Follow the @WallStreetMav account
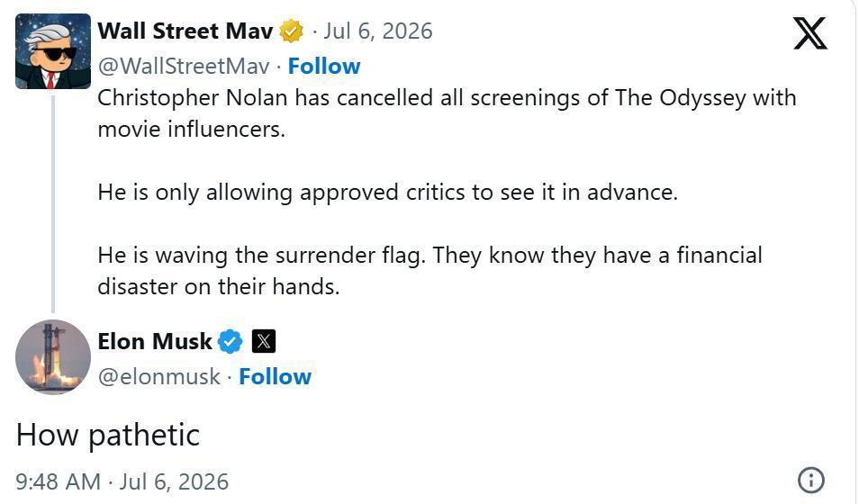The width and height of the screenshot is (859, 504). click(x=324, y=67)
